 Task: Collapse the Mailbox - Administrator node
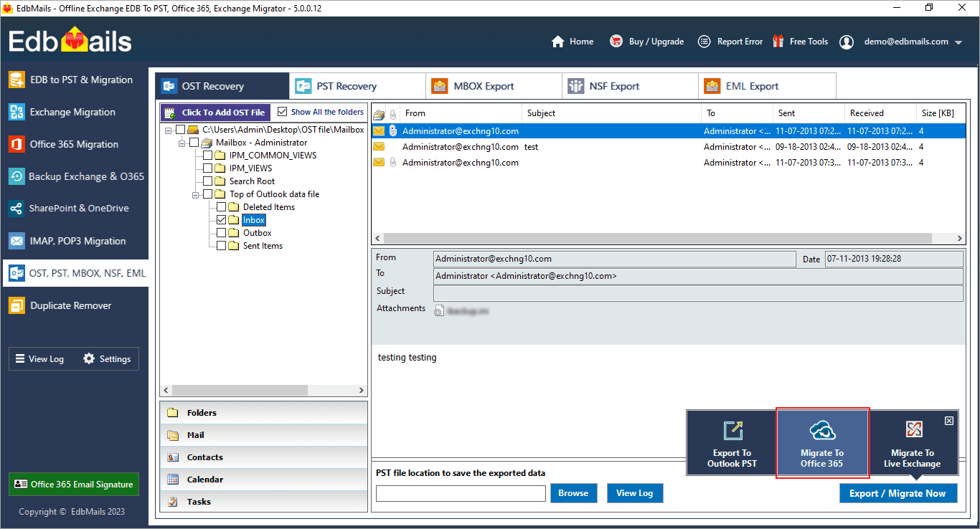(182, 143)
